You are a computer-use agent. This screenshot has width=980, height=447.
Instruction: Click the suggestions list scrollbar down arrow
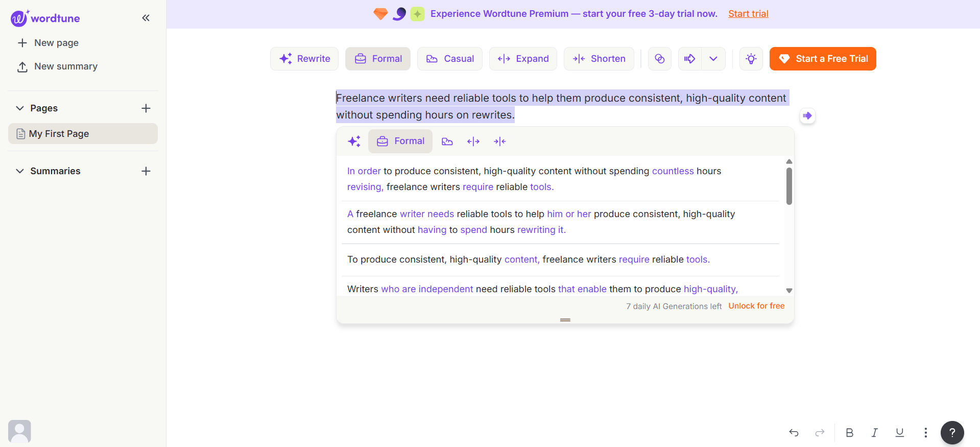click(789, 290)
